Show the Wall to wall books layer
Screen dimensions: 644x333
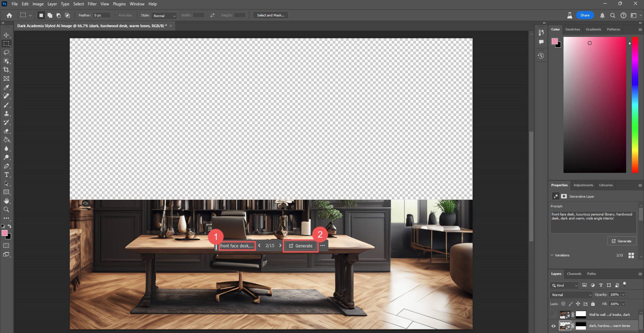(553, 315)
